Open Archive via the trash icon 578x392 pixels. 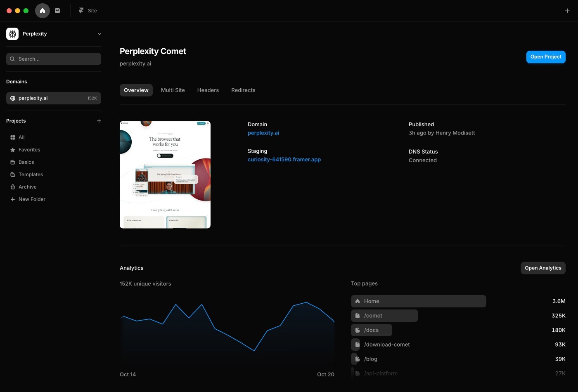(13, 187)
